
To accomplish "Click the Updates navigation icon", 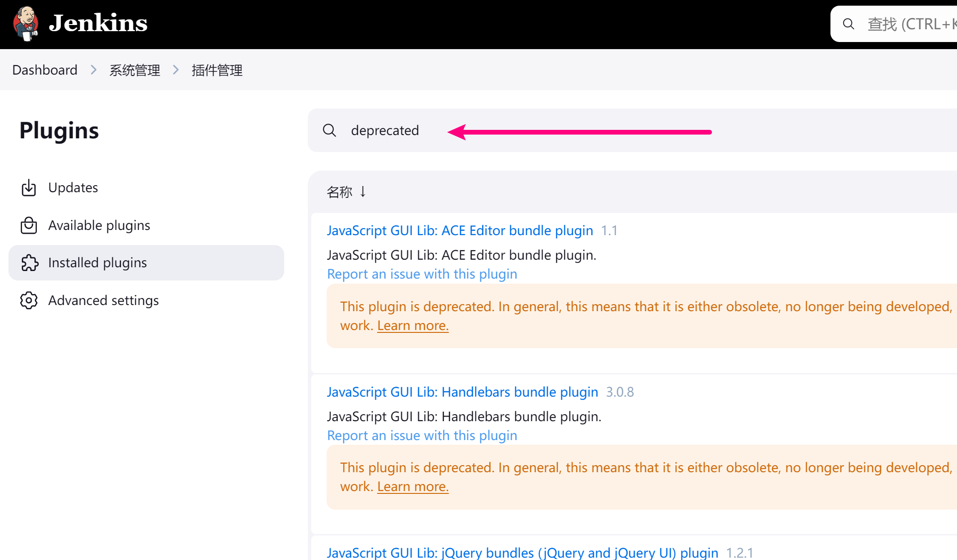I will point(29,187).
